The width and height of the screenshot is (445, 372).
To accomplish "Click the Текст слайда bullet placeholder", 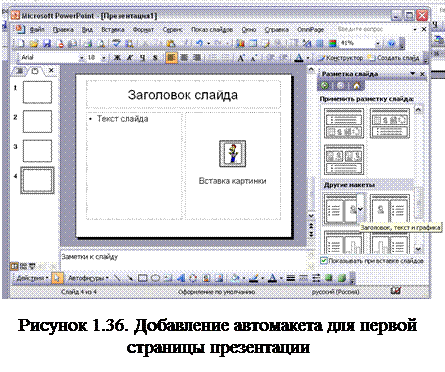I will click(x=134, y=166).
